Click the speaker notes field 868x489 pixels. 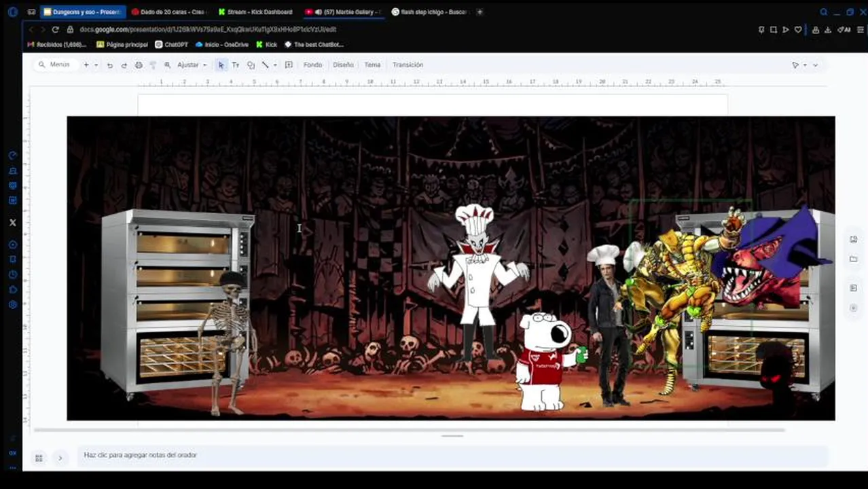click(452, 455)
